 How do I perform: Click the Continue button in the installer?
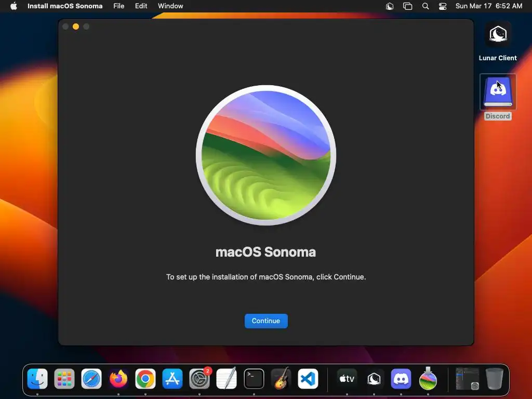click(266, 321)
